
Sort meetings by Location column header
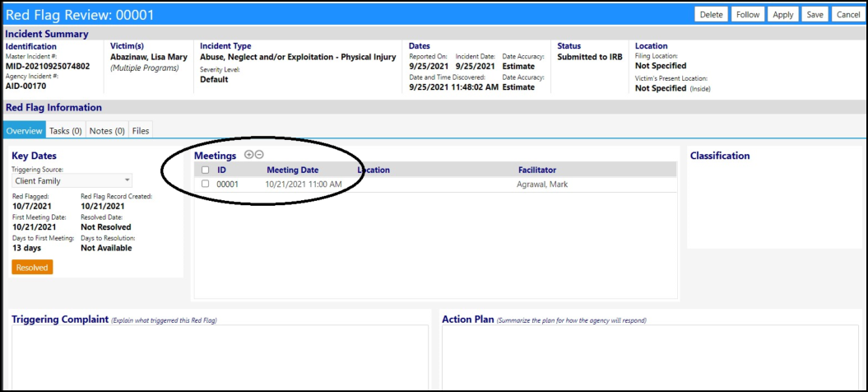click(374, 170)
